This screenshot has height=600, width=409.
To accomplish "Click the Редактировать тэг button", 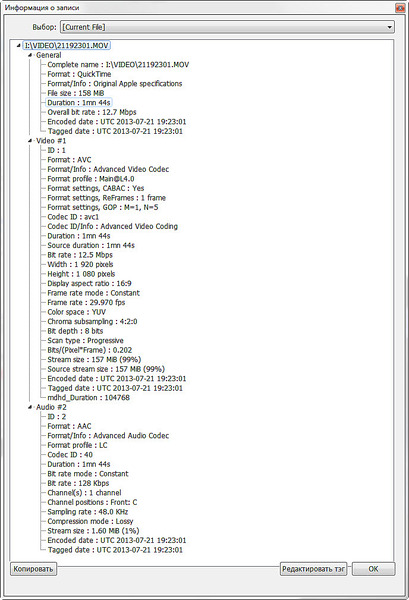I will coord(313,569).
